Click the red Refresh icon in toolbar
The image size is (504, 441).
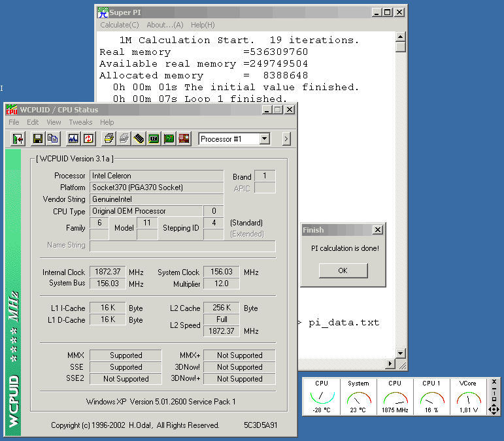[x=88, y=139]
